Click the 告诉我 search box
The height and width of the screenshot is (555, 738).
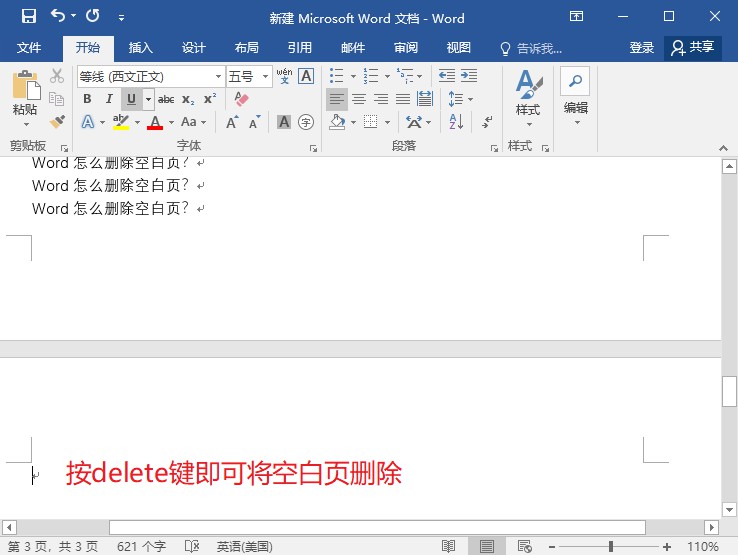click(x=531, y=48)
